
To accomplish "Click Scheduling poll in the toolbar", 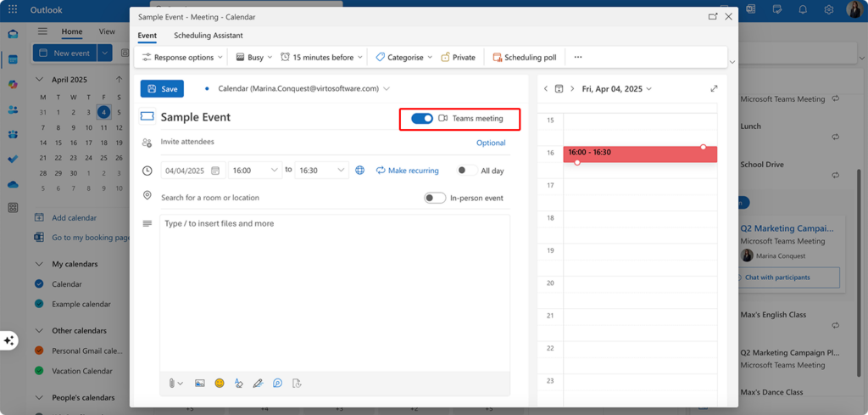I will (x=525, y=57).
